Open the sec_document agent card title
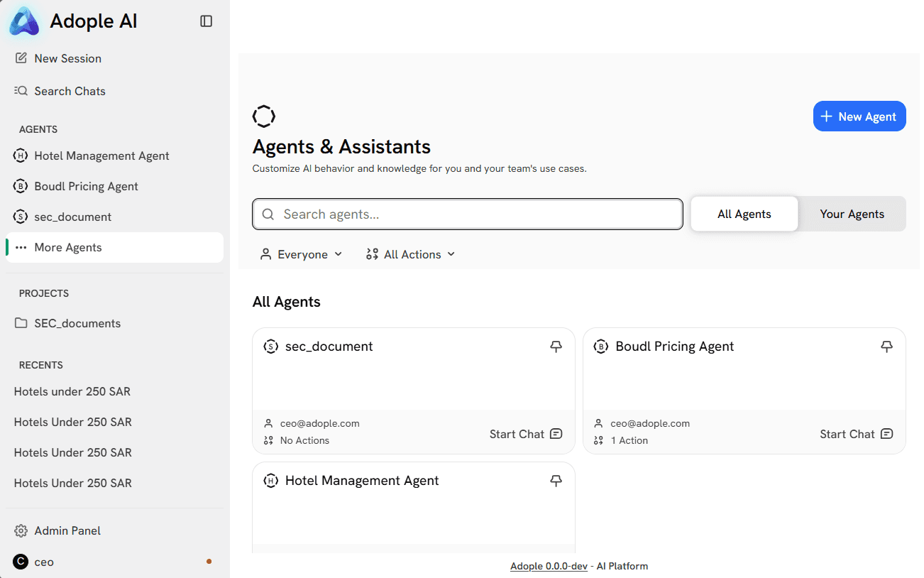The height and width of the screenshot is (578, 924). point(329,347)
